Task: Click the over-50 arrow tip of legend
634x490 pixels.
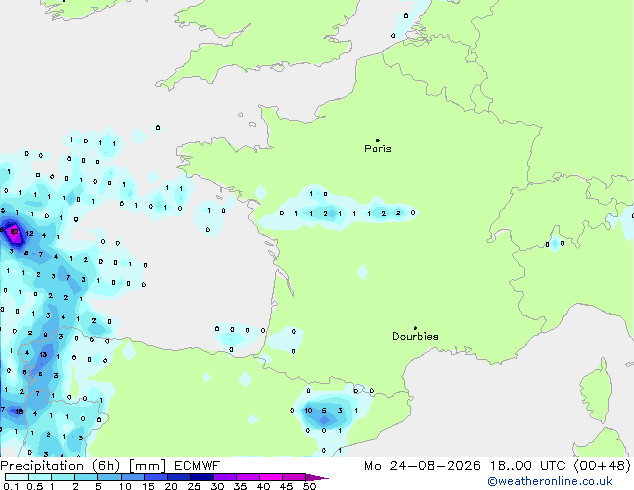Action: (317, 477)
